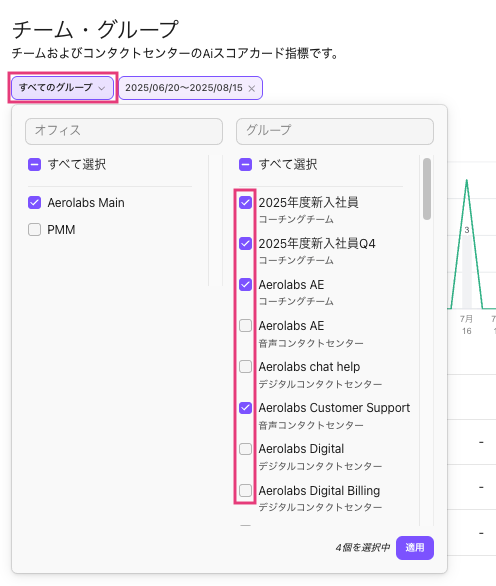Viewport: 496px width, 586px height.
Task: Click the 7月 16 axis label
Action: (466, 325)
